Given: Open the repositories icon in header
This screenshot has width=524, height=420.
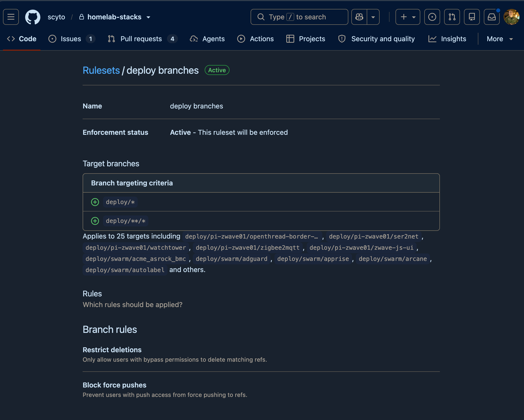Looking at the screenshot, I should (472, 17).
